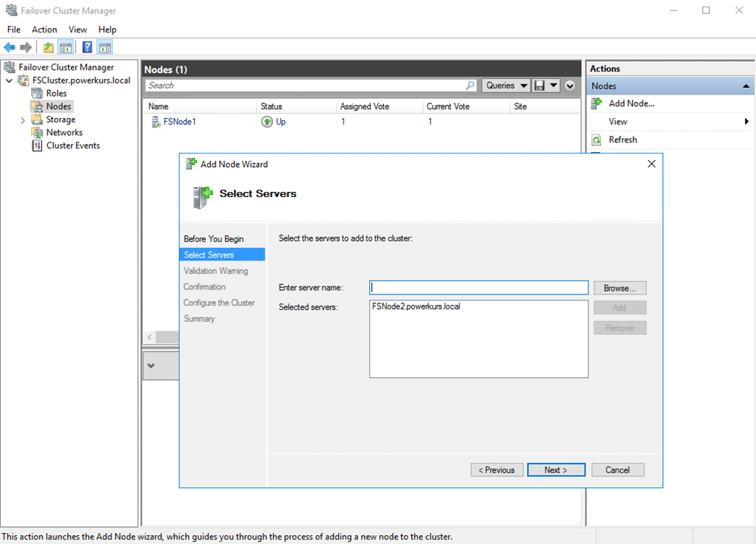Click the Add Node Wizard title icon
This screenshot has width=756, height=544.
tap(191, 164)
